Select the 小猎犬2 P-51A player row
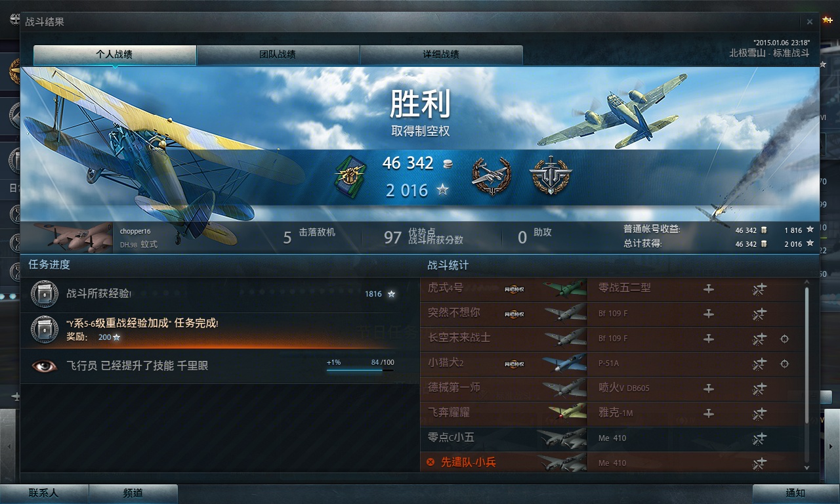This screenshot has width=840, height=504. click(x=611, y=364)
